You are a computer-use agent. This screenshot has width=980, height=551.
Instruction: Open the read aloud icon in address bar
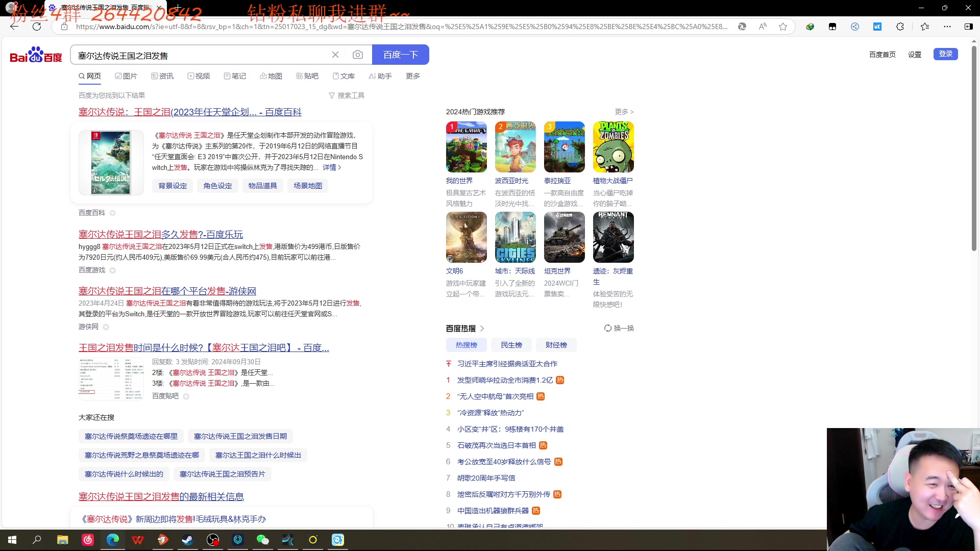click(x=763, y=27)
